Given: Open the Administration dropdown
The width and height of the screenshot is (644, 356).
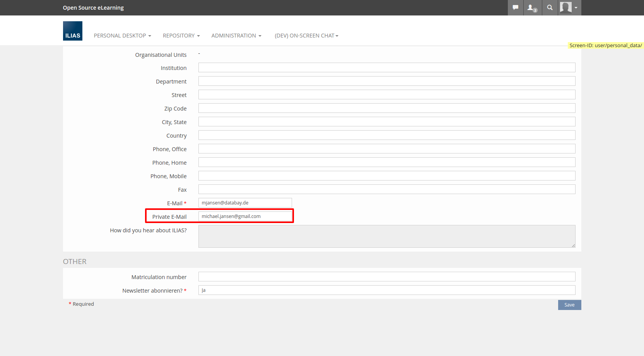Looking at the screenshot, I should (236, 36).
